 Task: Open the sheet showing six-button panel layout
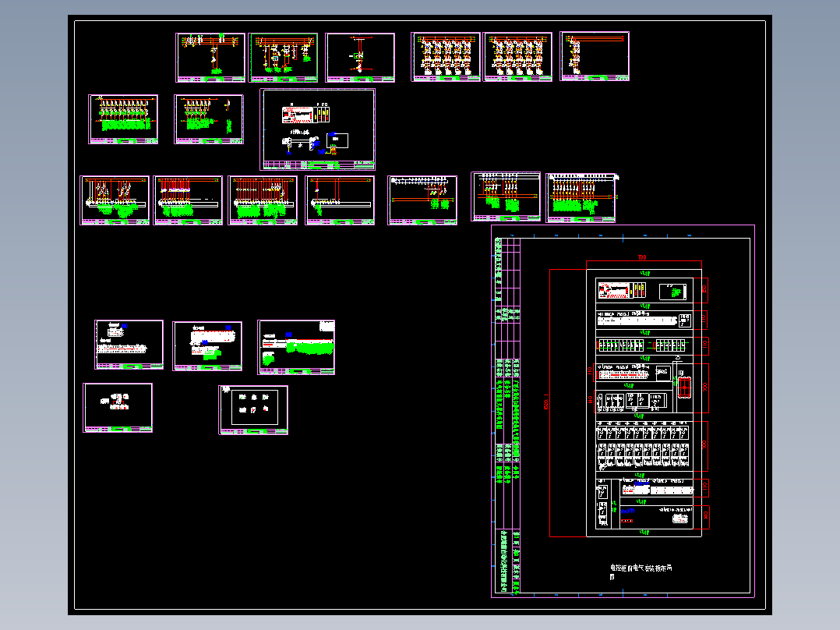[253, 409]
